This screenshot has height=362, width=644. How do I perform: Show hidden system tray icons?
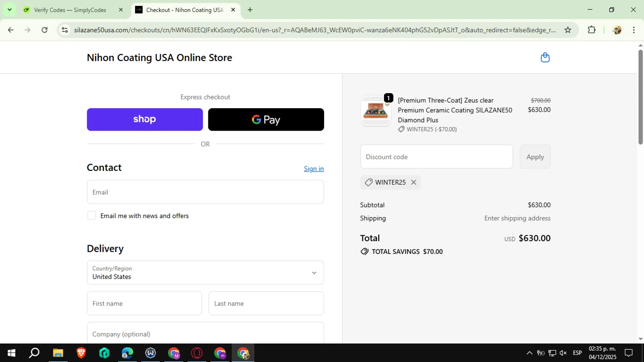point(529,353)
